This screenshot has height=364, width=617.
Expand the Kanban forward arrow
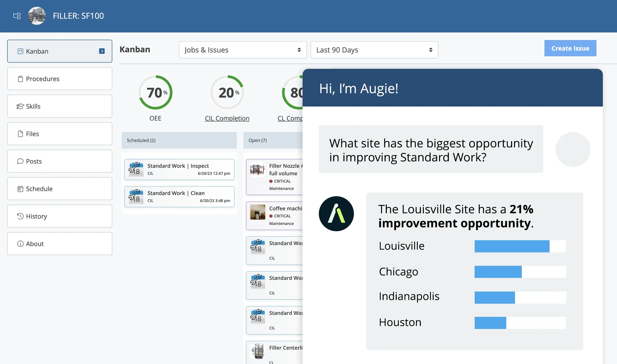pyautogui.click(x=102, y=51)
